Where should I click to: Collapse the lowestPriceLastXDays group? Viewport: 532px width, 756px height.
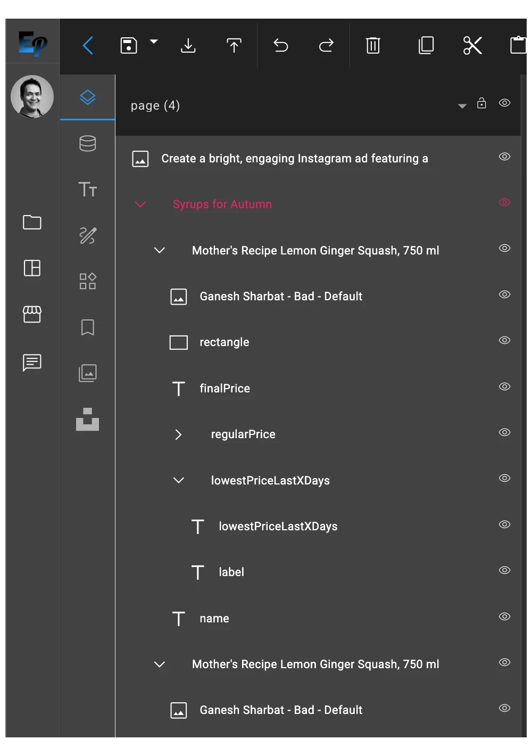[179, 480]
